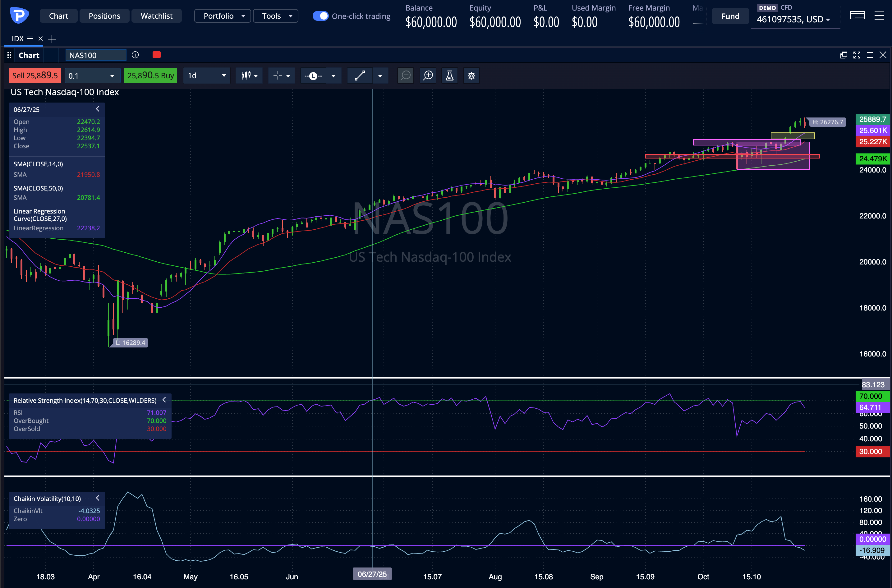This screenshot has width=892, height=588.
Task: Expand chart to fullscreen mode
Action: [x=857, y=55]
